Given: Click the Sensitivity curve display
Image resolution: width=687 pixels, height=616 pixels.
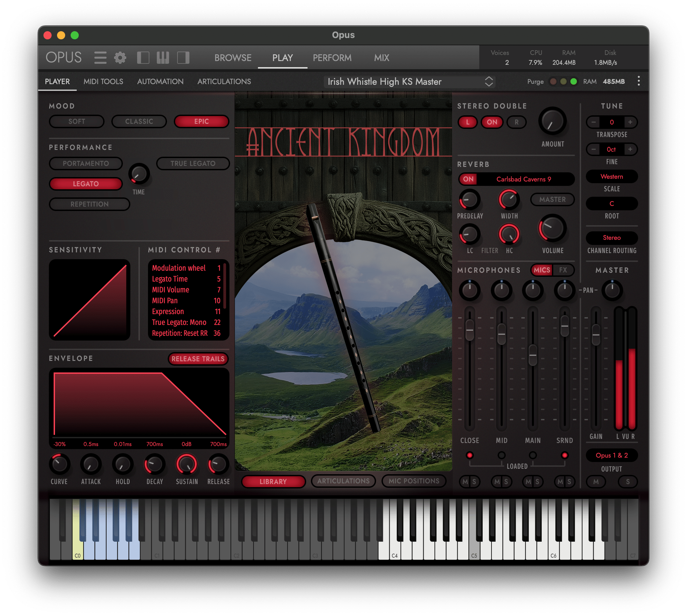Looking at the screenshot, I should (90, 300).
